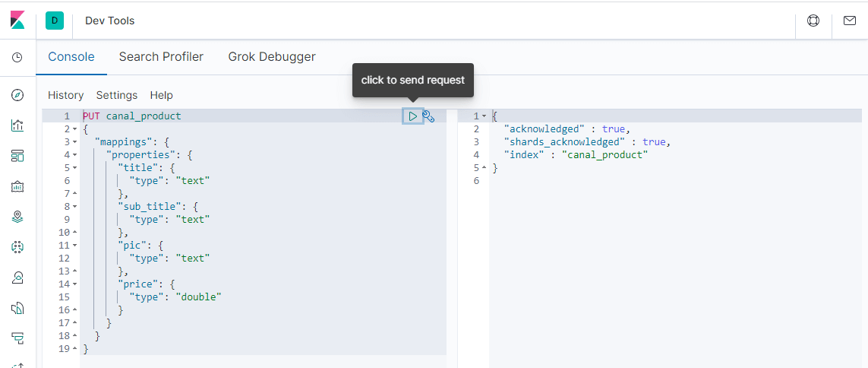This screenshot has height=368, width=868.
Task: Click the send request play button
Action: [413, 116]
